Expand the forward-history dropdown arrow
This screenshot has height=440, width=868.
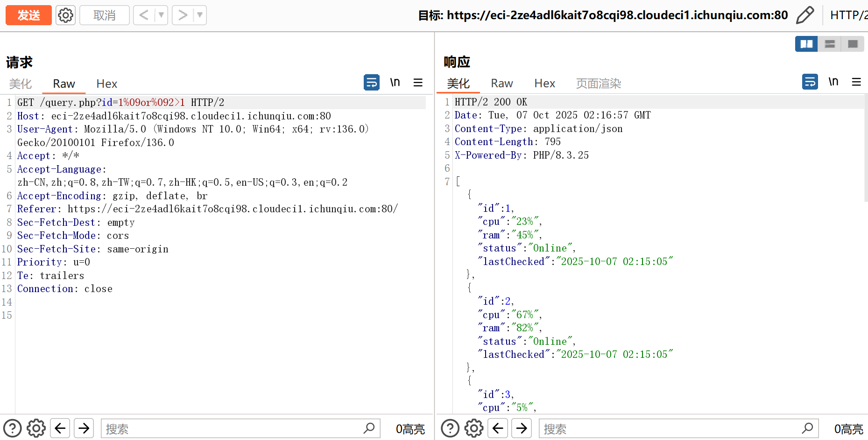(200, 15)
